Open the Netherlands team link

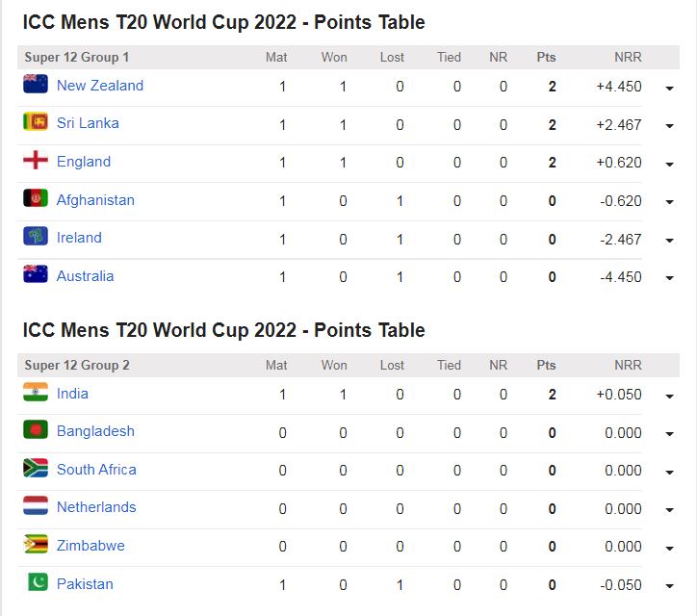(96, 507)
